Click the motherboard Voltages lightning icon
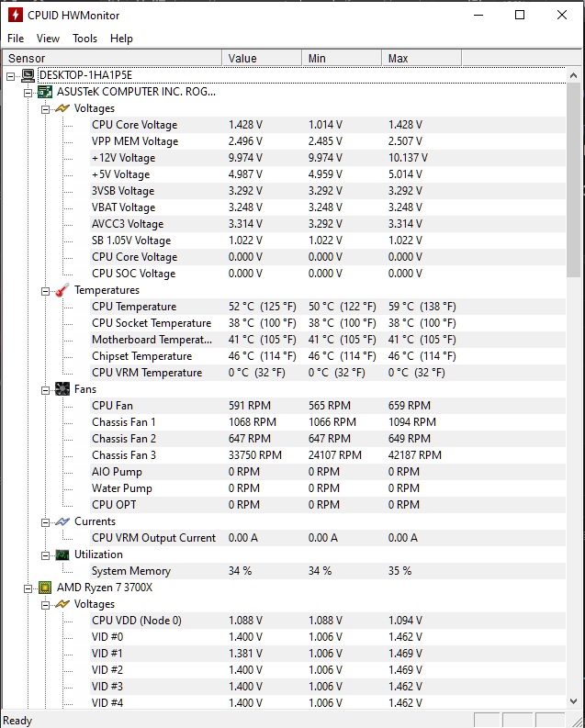The width and height of the screenshot is (585, 728). pos(62,108)
